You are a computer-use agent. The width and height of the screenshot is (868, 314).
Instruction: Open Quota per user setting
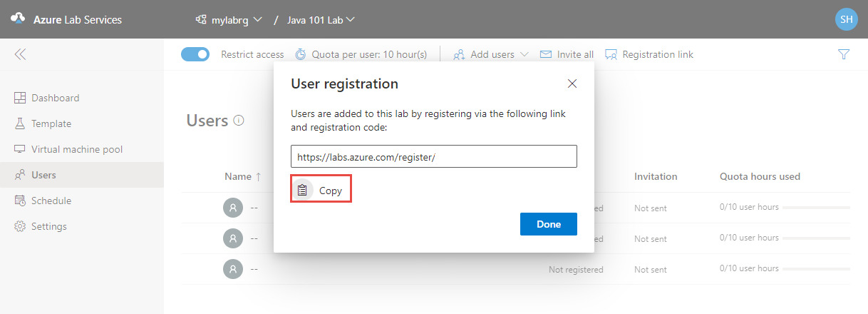coord(361,54)
